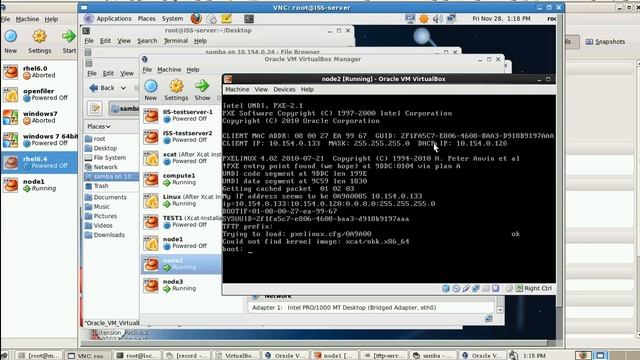Select node3 Running VM in inner VirtualBox list
Viewport: 640px width, 360px height.
(182, 285)
